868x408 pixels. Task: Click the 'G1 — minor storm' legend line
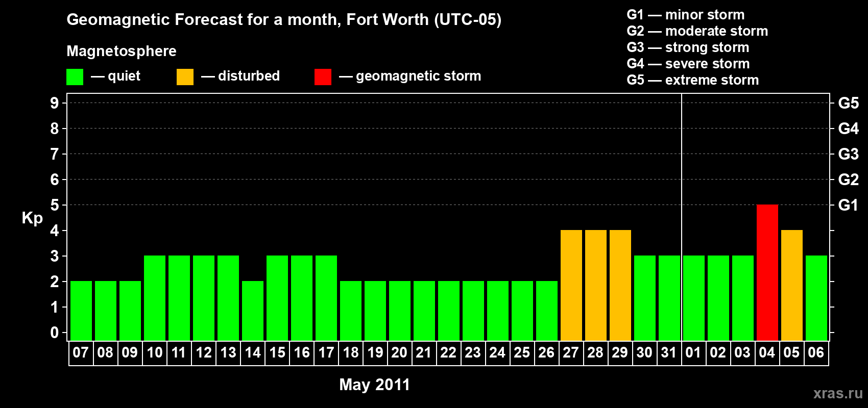click(686, 15)
